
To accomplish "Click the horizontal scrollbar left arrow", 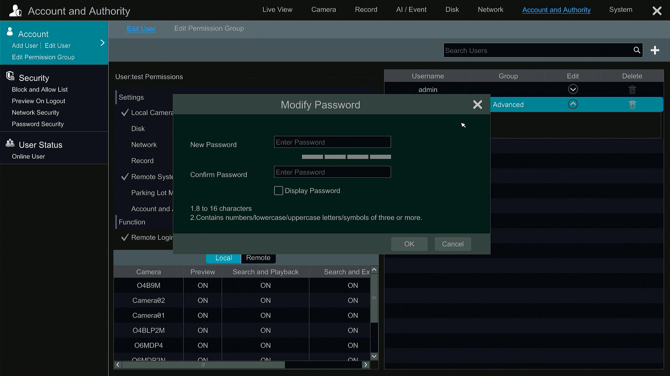I will 118,365.
